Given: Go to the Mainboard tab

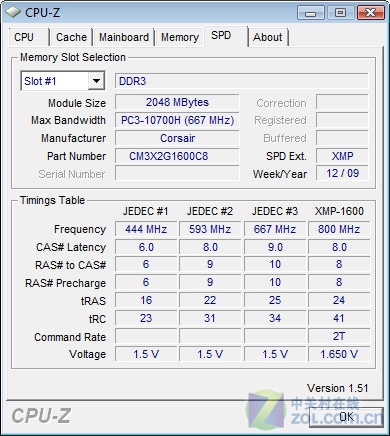Looking at the screenshot, I should pyautogui.click(x=124, y=37).
